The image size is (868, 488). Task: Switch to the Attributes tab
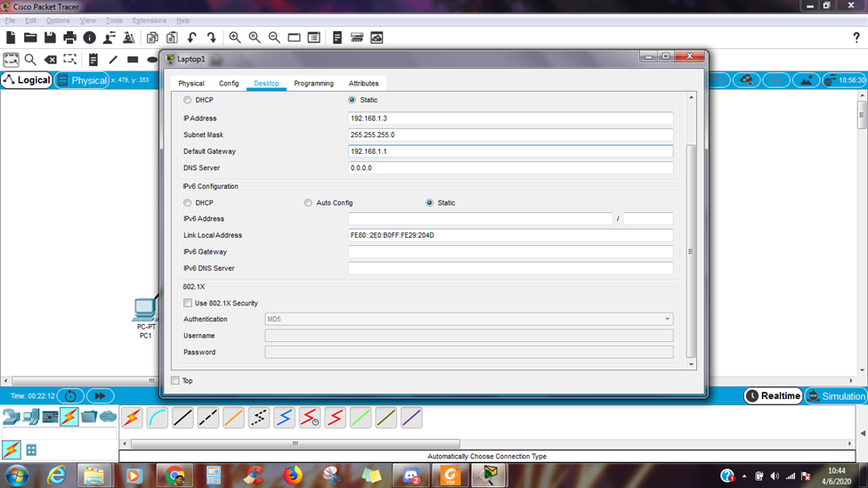click(x=364, y=83)
